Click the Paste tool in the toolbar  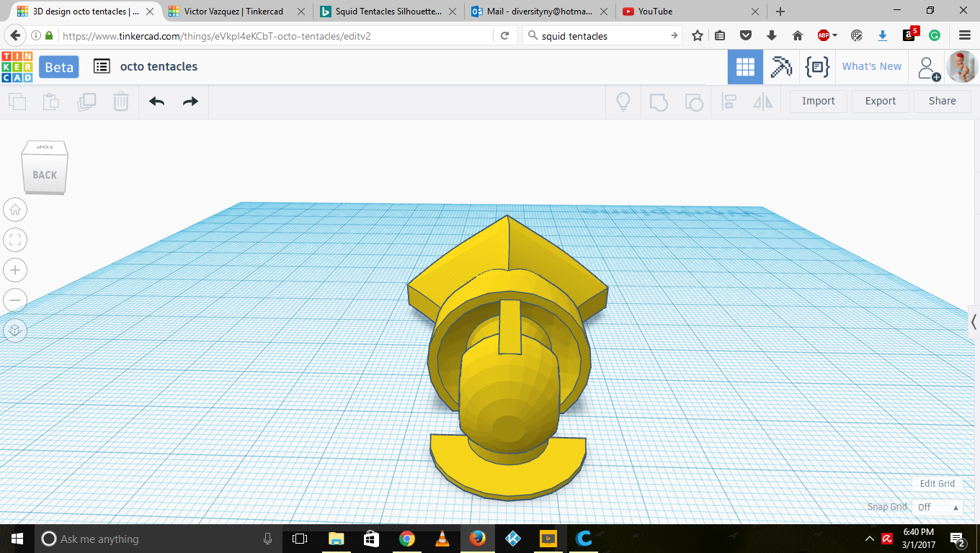tap(51, 102)
